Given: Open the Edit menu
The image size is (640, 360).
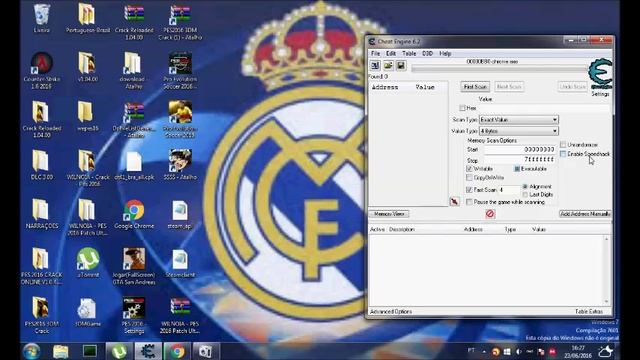Looking at the screenshot, I should tap(391, 53).
